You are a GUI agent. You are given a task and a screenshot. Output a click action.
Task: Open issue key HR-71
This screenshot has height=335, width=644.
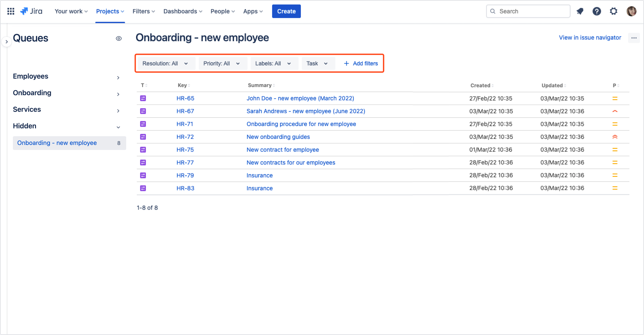click(185, 124)
